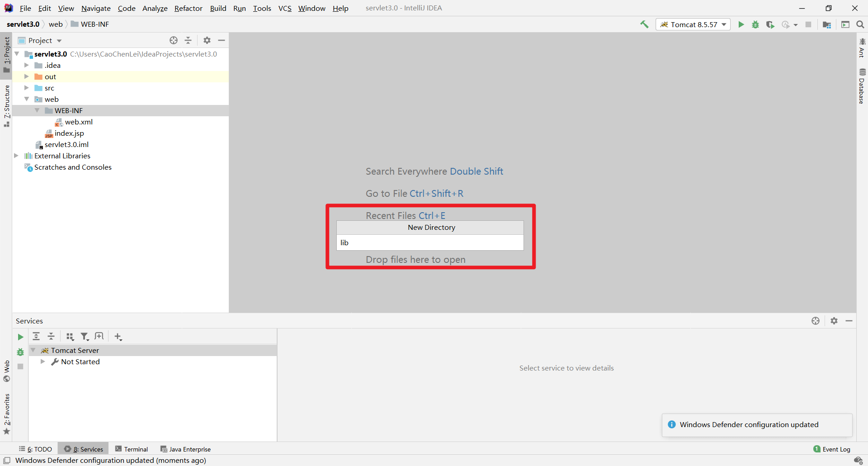The height and width of the screenshot is (466, 868).
Task: Run Tomcat with the green play button
Action: (x=741, y=24)
